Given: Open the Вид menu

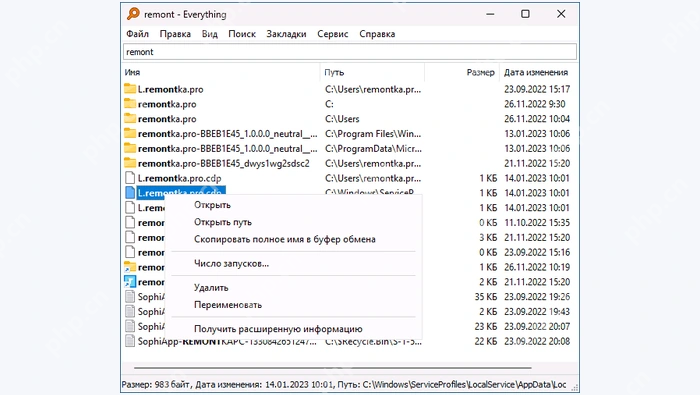Looking at the screenshot, I should coord(209,34).
